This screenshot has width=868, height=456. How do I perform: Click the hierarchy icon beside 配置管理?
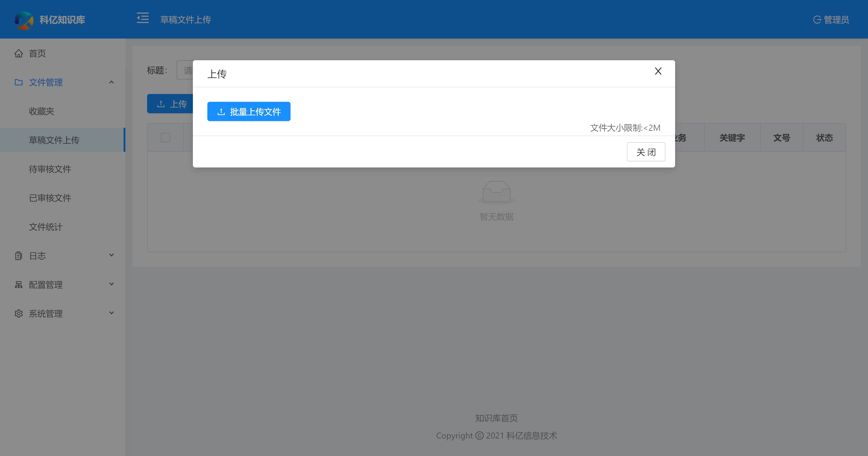(x=18, y=285)
